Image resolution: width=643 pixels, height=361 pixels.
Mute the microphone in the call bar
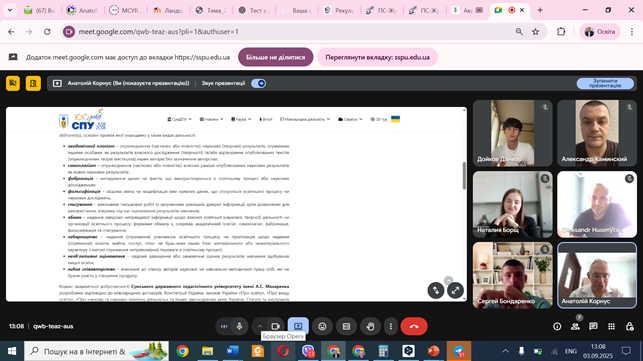coord(239,326)
